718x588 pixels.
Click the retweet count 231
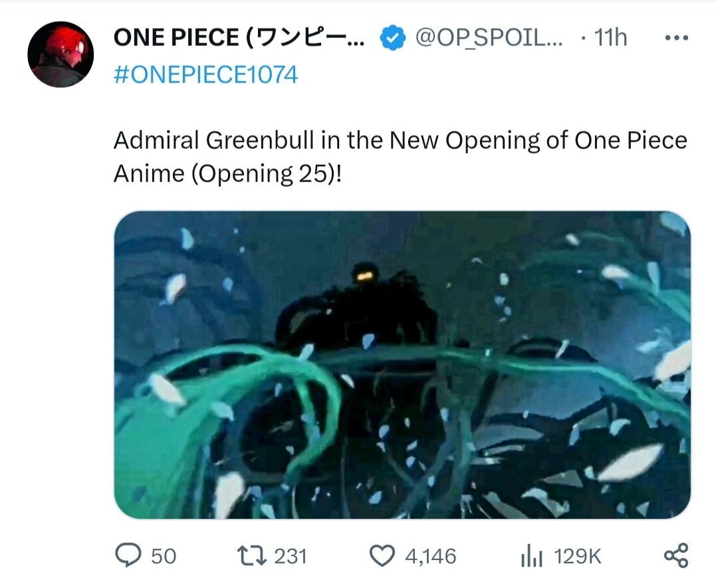pos(291,556)
